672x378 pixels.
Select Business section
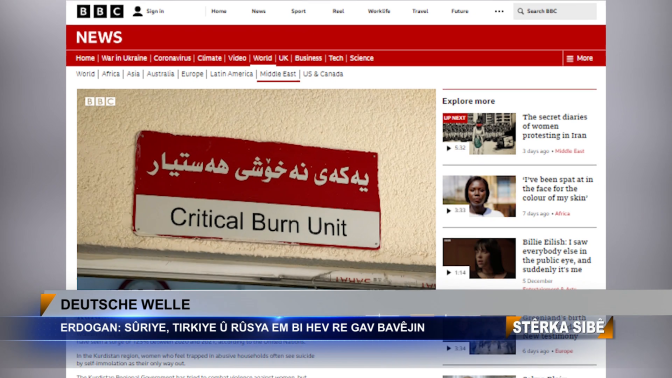(308, 58)
